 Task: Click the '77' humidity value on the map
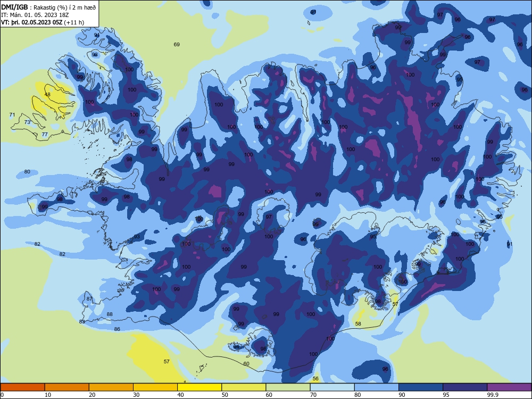(45, 135)
